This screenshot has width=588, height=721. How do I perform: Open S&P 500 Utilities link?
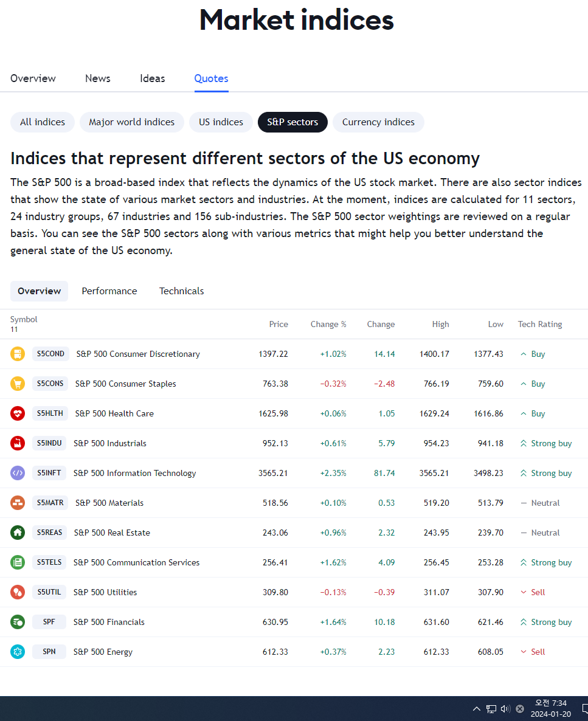pos(105,592)
